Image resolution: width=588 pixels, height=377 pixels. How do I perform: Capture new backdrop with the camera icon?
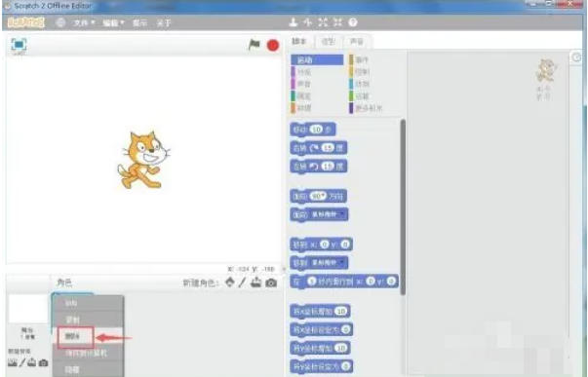click(x=44, y=362)
